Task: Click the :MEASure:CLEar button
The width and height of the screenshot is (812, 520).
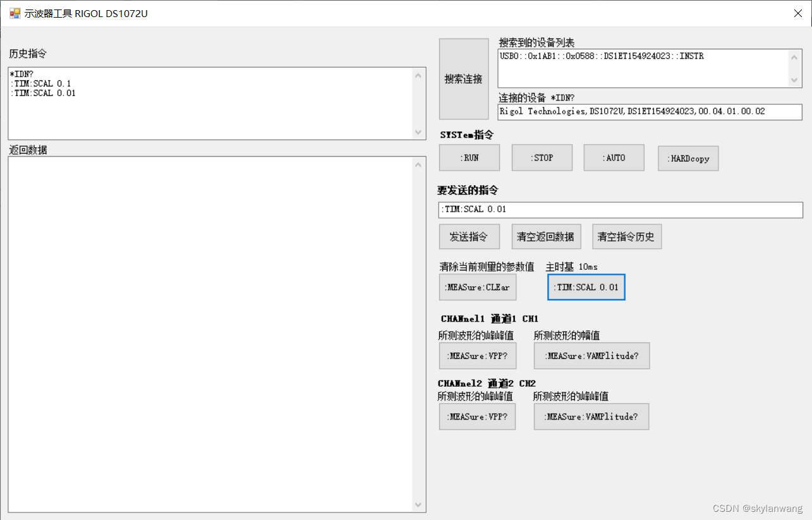Action: point(478,287)
